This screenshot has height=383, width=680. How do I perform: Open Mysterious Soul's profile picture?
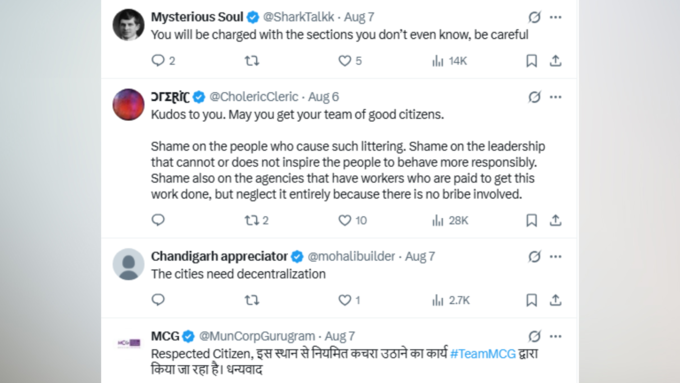pos(128,25)
